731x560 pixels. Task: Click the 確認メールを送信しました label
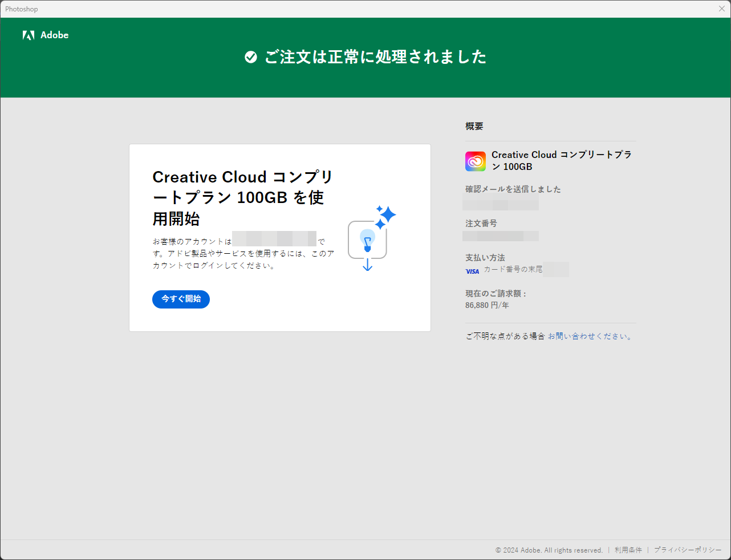(513, 189)
